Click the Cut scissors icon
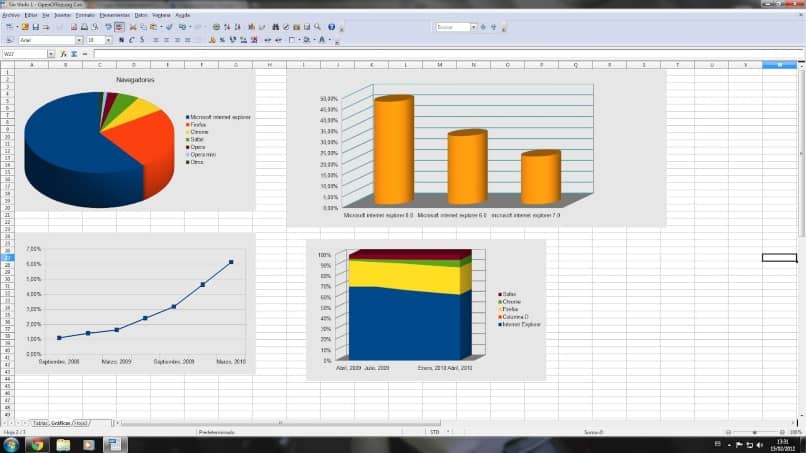 133,27
